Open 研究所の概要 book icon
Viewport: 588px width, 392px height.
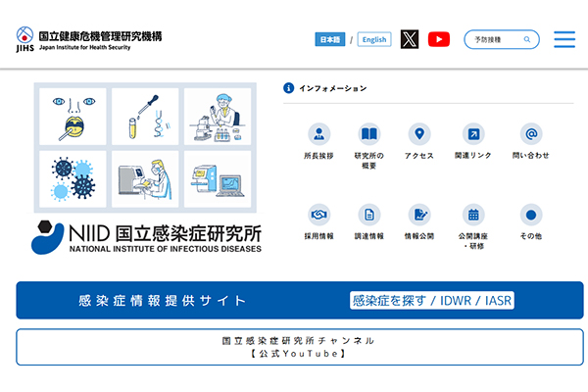click(369, 134)
